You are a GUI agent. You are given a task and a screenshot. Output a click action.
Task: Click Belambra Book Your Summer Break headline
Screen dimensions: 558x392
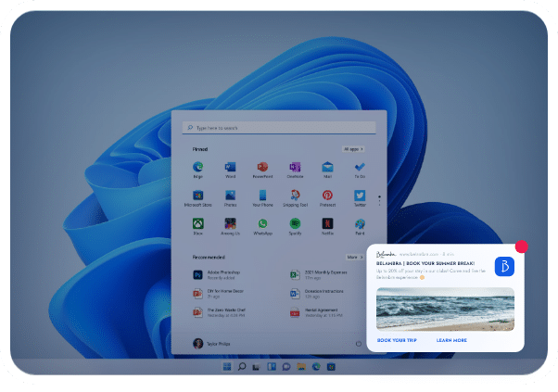tap(425, 263)
